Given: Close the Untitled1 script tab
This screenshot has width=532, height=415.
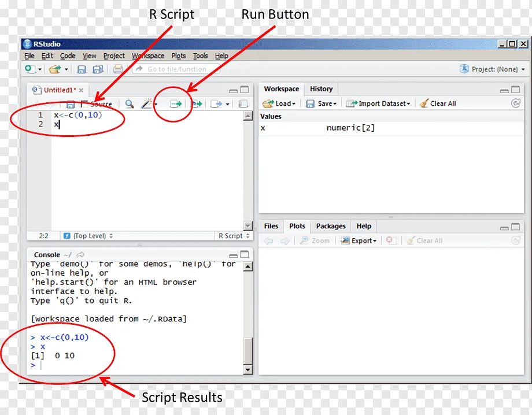Looking at the screenshot, I should 81,90.
